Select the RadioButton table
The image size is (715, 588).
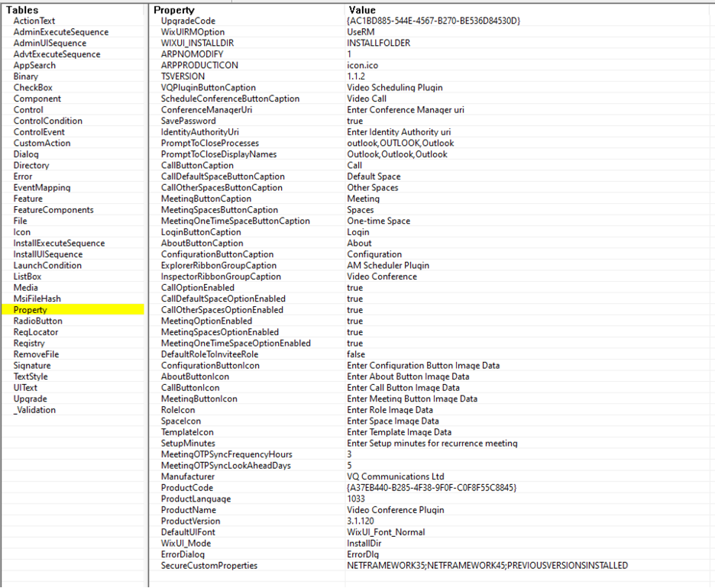[x=38, y=321]
